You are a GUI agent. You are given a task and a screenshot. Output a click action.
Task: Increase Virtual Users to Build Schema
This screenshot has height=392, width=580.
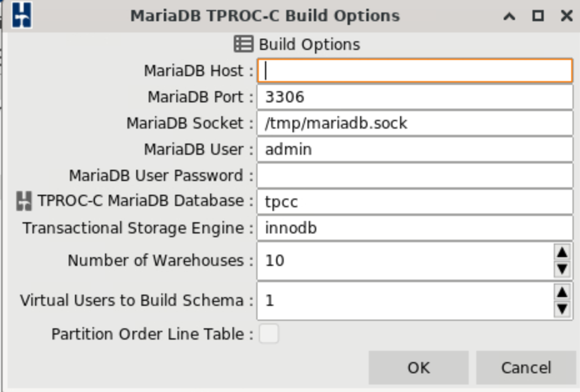click(562, 292)
